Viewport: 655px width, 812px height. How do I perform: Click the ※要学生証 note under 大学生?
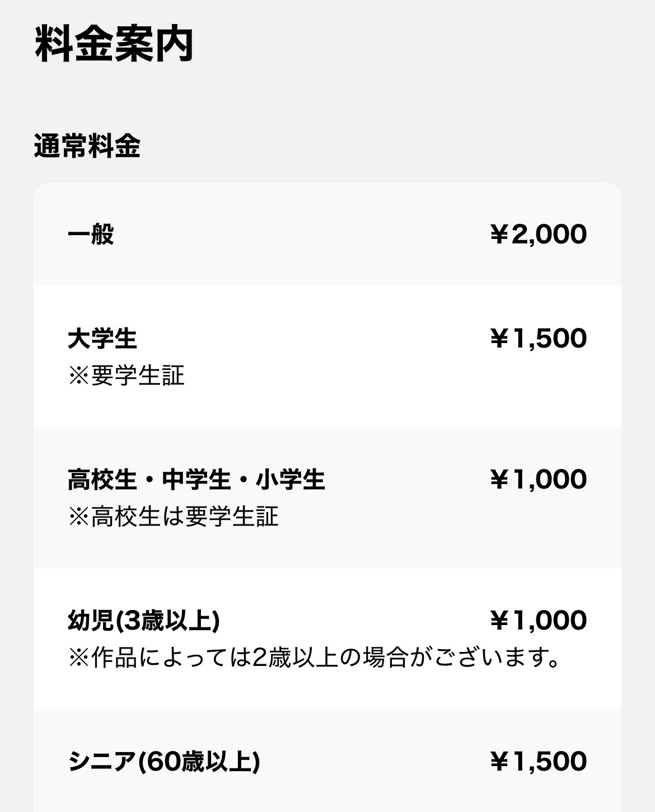point(126,376)
